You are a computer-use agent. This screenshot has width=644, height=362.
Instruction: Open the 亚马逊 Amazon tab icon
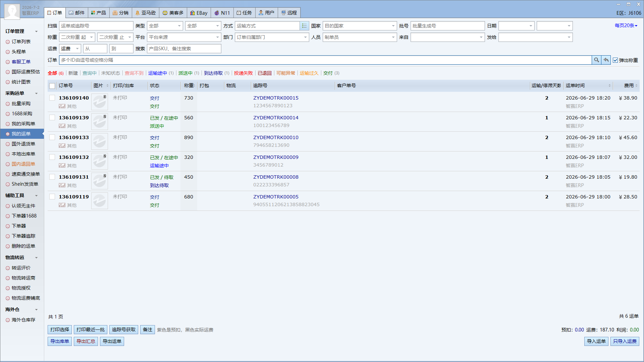click(x=137, y=13)
